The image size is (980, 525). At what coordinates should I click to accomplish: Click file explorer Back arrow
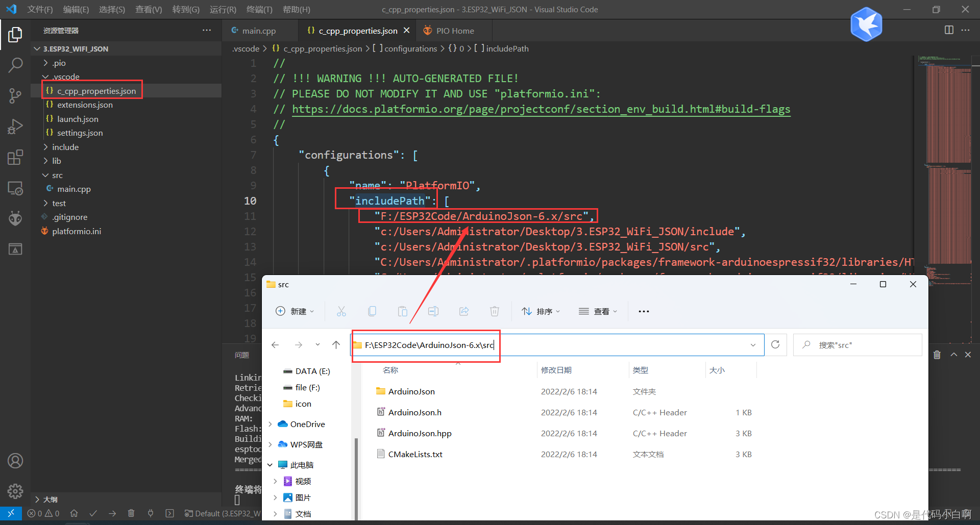[x=275, y=345]
